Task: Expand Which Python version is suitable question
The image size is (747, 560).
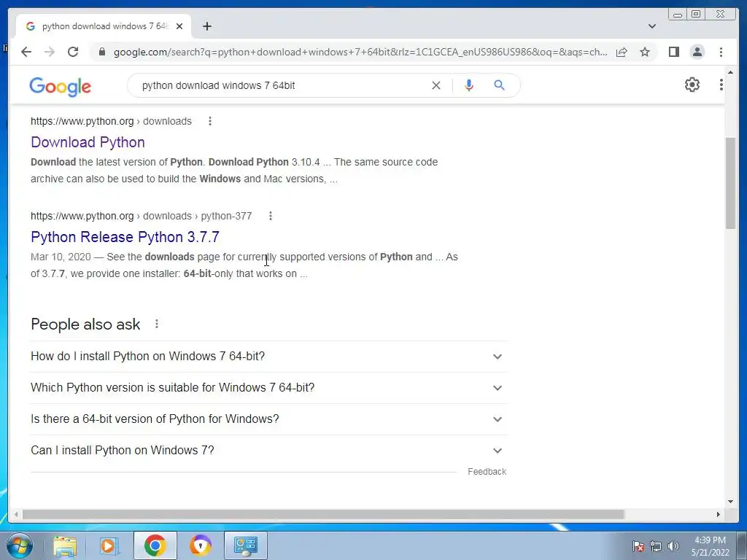Action: click(268, 388)
